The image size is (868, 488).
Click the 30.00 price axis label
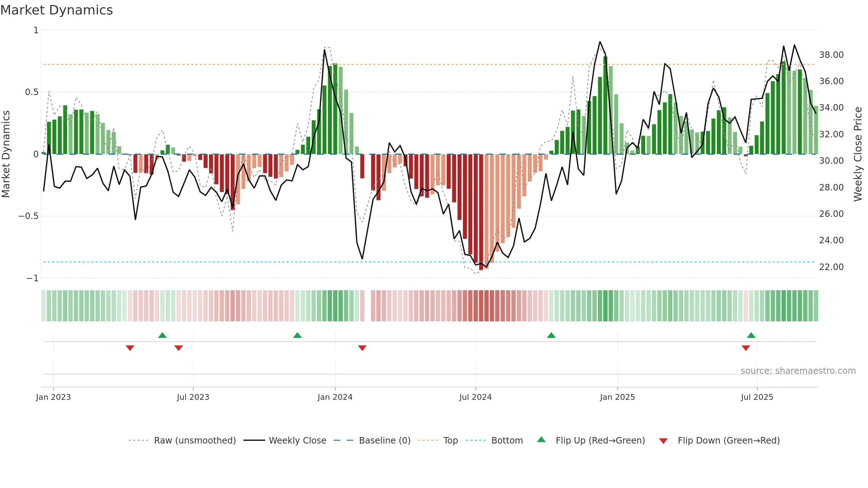(x=831, y=160)
